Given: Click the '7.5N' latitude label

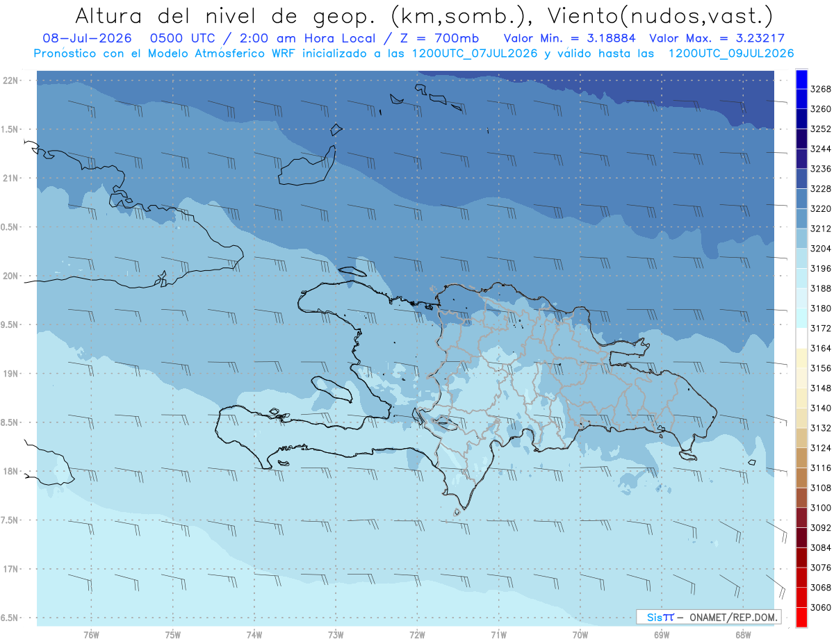Looking at the screenshot, I should coord(10,520).
